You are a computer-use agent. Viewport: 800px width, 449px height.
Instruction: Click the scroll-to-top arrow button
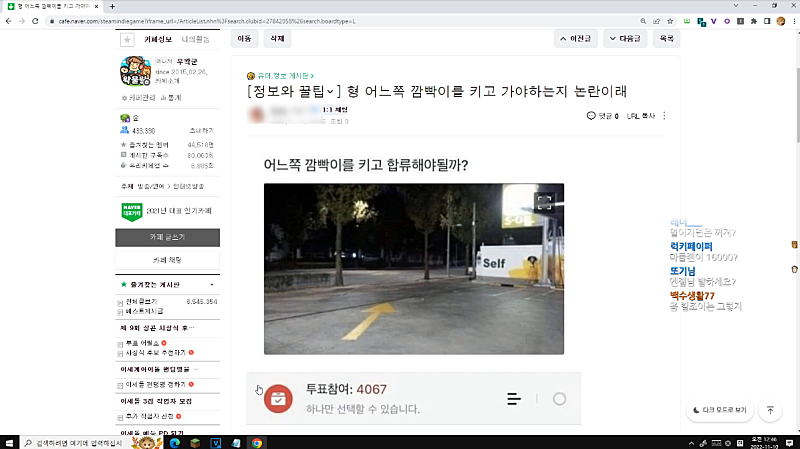click(x=770, y=410)
